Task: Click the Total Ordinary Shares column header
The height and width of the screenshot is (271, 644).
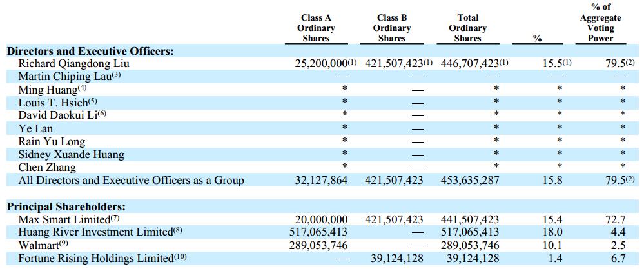Action: pyautogui.click(x=467, y=28)
